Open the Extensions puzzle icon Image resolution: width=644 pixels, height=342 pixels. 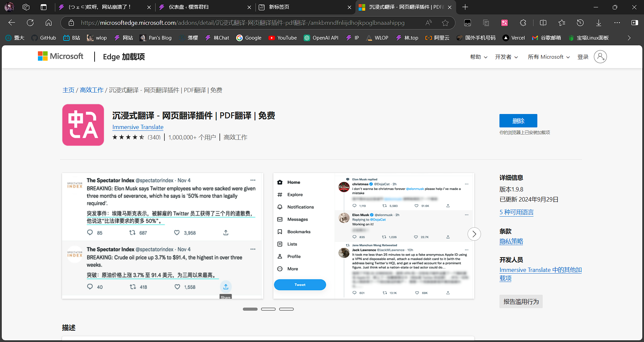tap(523, 23)
